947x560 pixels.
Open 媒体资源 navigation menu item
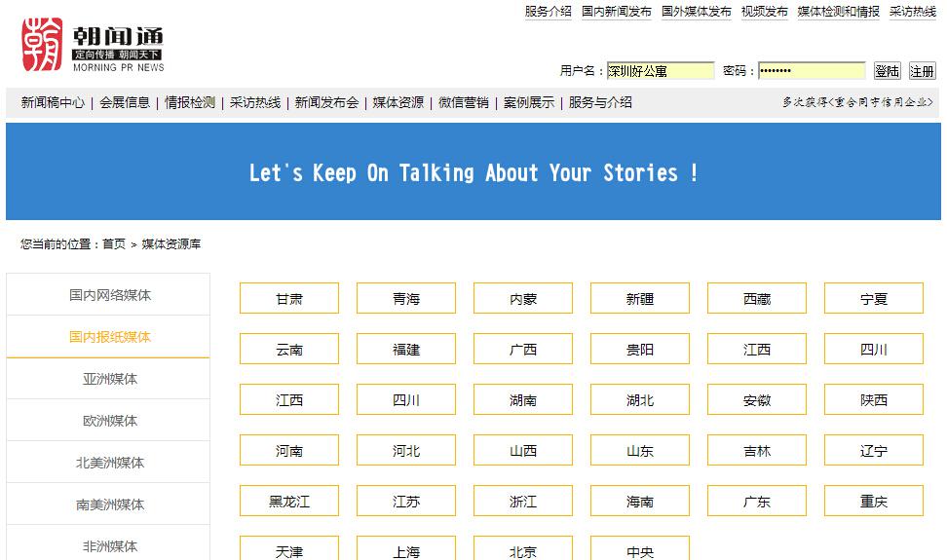point(398,102)
